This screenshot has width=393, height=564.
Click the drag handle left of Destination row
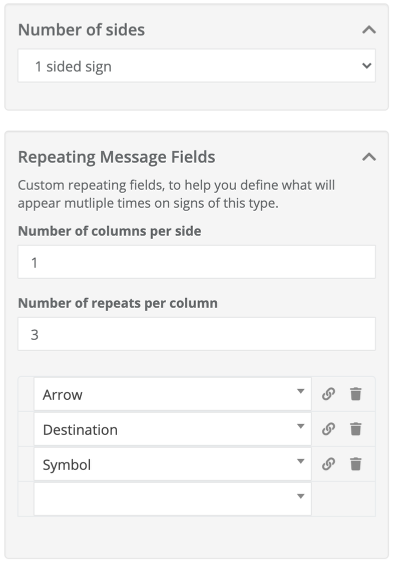[x=26, y=429]
